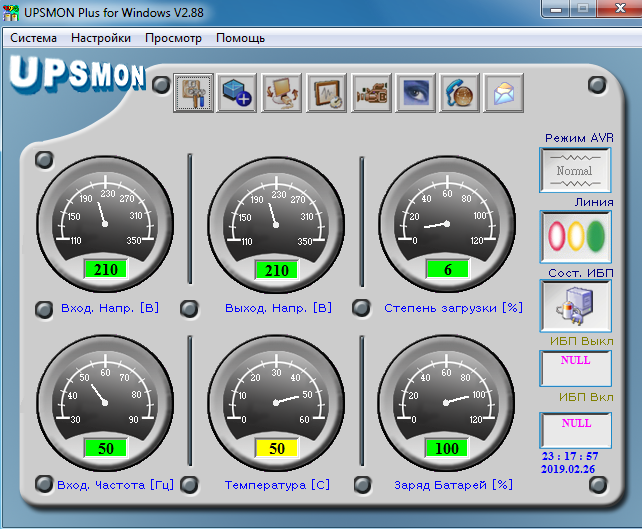The height and width of the screenshot is (529, 642).
Task: Click the yellow temperature value 50
Action: click(277, 448)
